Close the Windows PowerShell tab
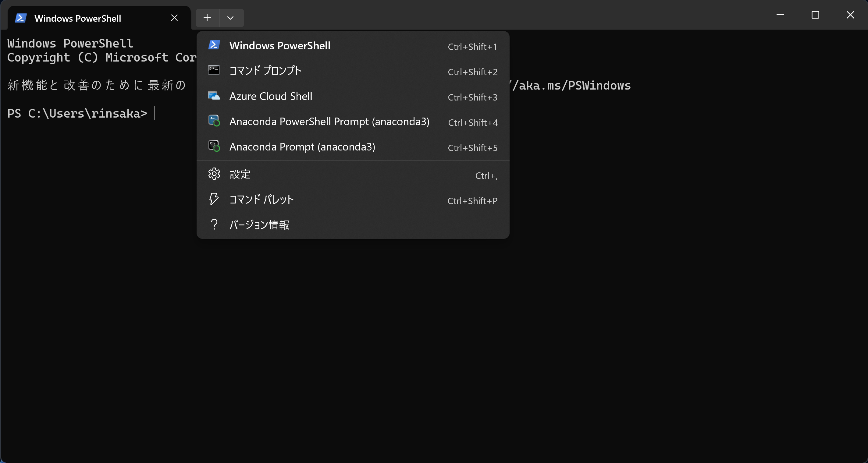This screenshot has width=868, height=463. [x=174, y=18]
